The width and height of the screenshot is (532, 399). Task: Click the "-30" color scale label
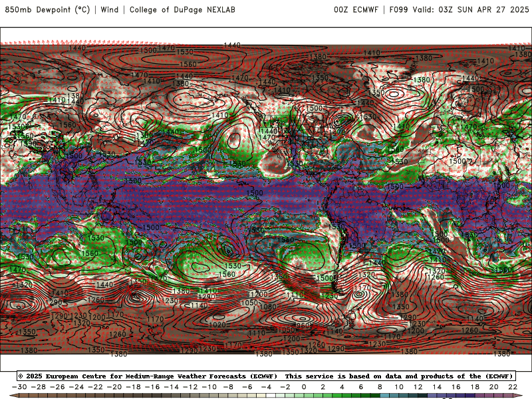[x=19, y=387]
